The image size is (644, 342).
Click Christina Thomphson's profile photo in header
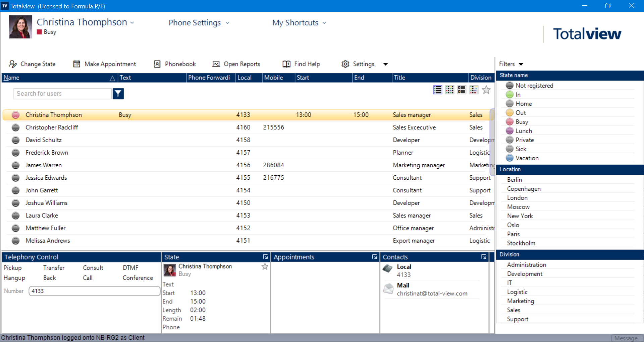(x=20, y=27)
